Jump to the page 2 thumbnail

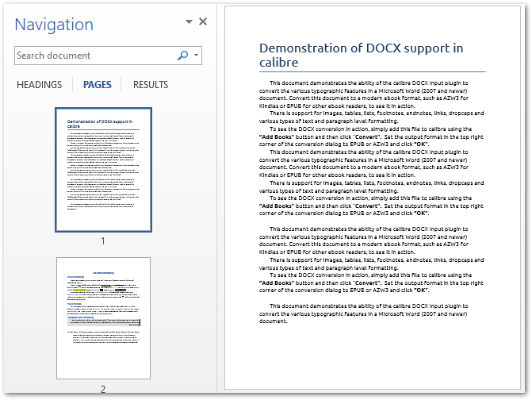[102, 317]
